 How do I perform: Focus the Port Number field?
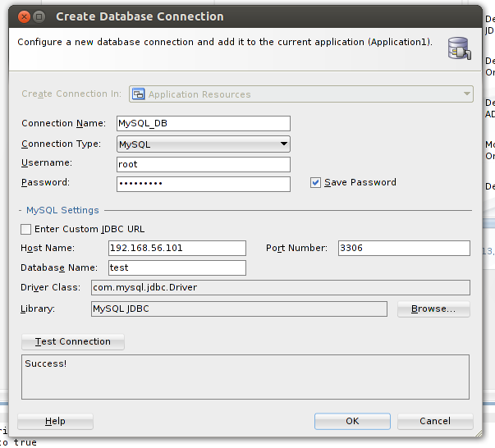pyautogui.click(x=403, y=248)
